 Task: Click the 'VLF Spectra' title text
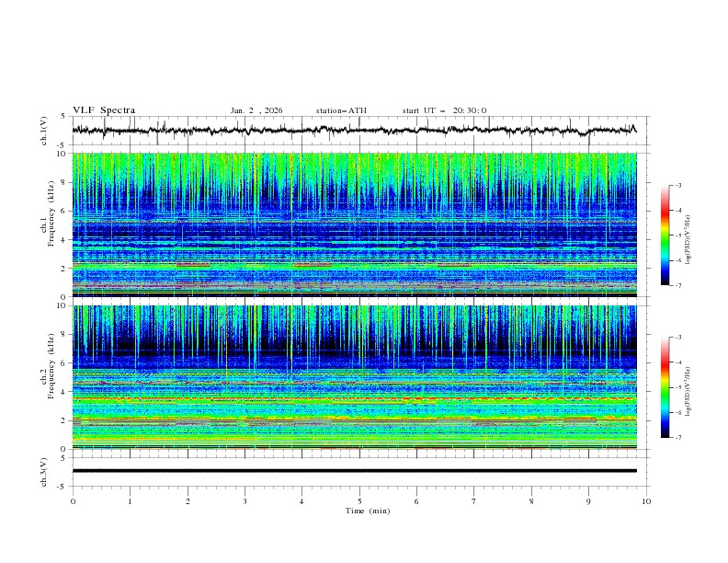[104, 110]
